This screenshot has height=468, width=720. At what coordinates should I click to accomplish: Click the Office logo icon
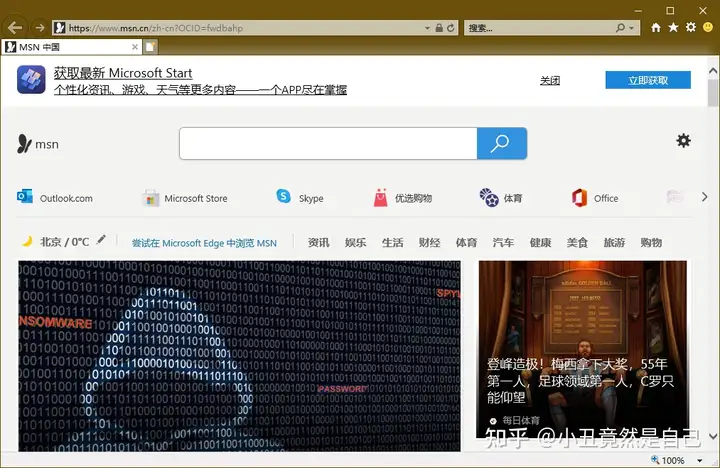click(579, 198)
